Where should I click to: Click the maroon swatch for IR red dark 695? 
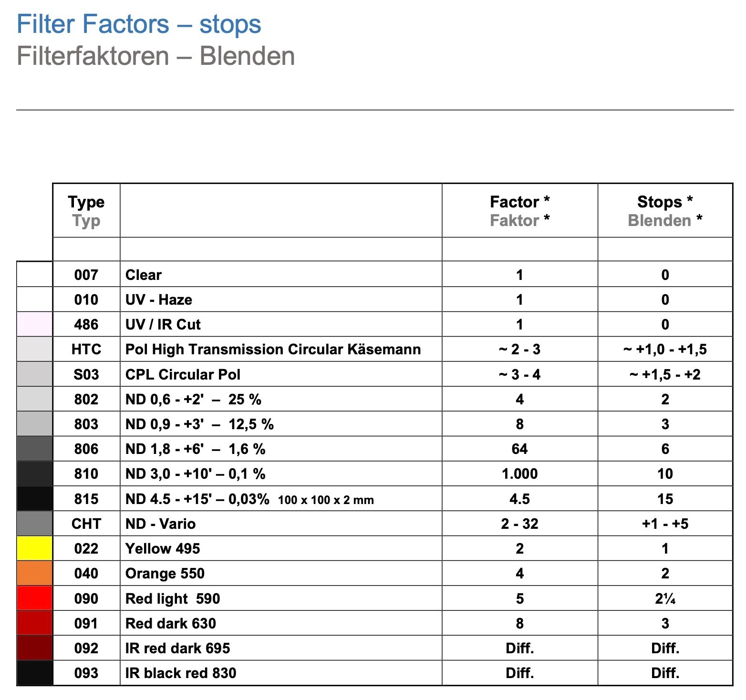(x=34, y=648)
